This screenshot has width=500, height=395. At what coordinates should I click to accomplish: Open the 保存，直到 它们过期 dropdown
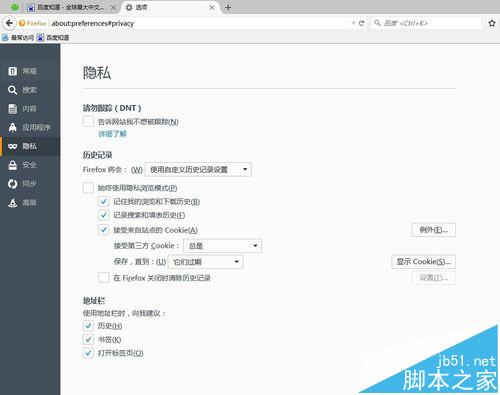point(206,262)
